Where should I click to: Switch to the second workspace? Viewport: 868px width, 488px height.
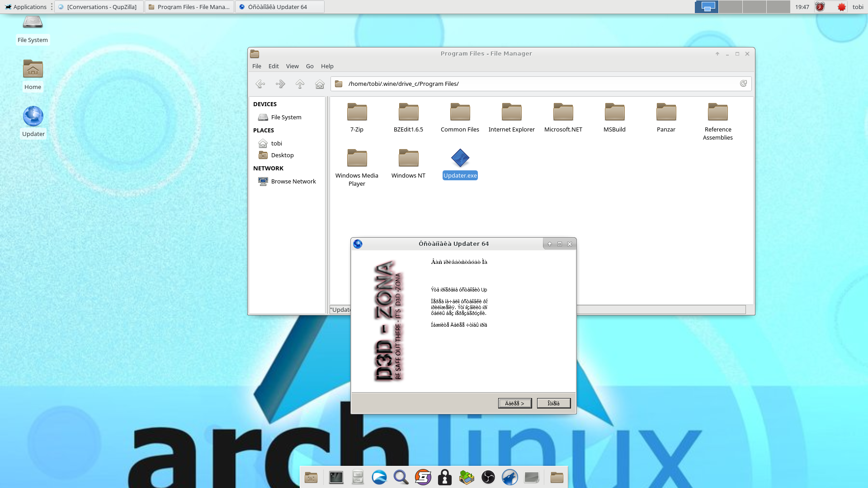[730, 7]
